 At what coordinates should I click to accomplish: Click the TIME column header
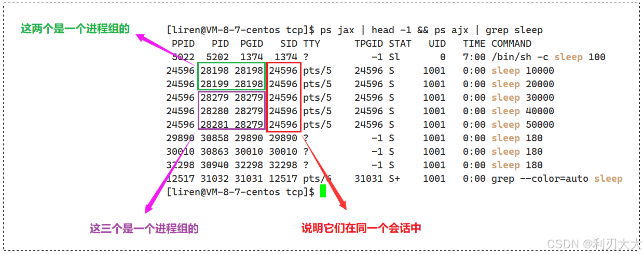474,44
